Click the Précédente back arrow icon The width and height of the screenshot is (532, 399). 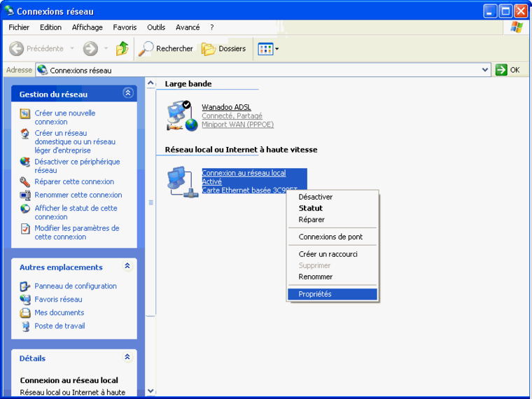(x=16, y=48)
